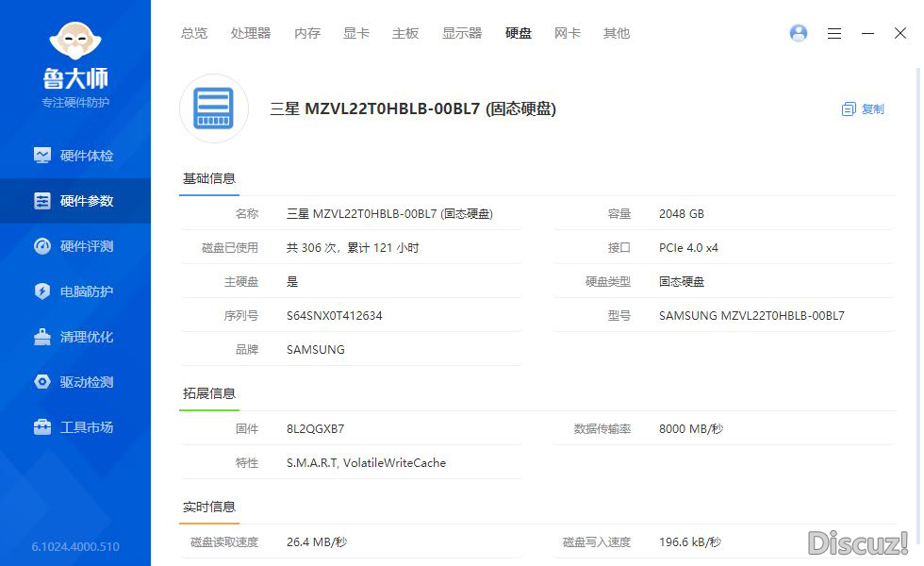Click the interface value PCIe 4.0 x4
This screenshot has width=924, height=566.
coord(688,247)
